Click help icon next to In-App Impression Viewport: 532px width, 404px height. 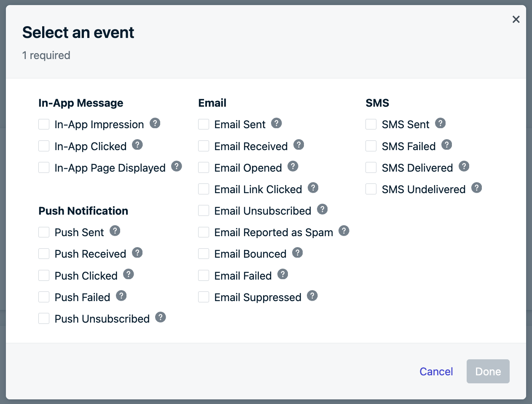pyautogui.click(x=155, y=123)
